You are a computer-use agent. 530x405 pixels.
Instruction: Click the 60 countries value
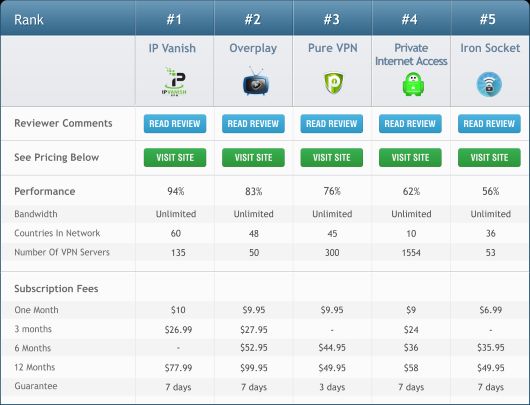176,233
